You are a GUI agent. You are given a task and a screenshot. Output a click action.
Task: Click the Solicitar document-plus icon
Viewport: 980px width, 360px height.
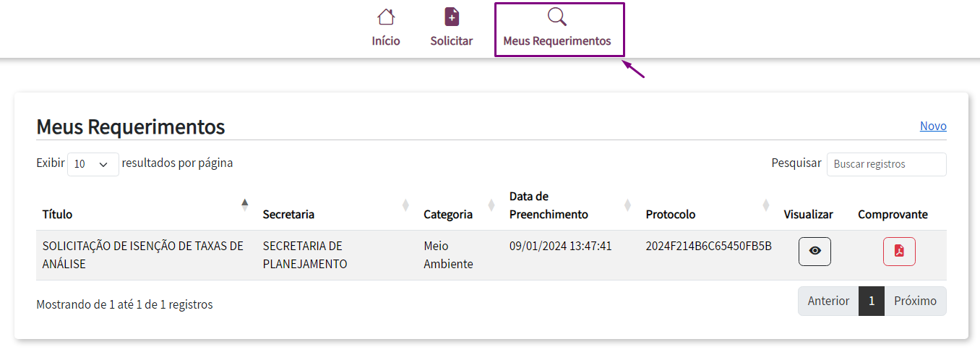pyautogui.click(x=452, y=17)
